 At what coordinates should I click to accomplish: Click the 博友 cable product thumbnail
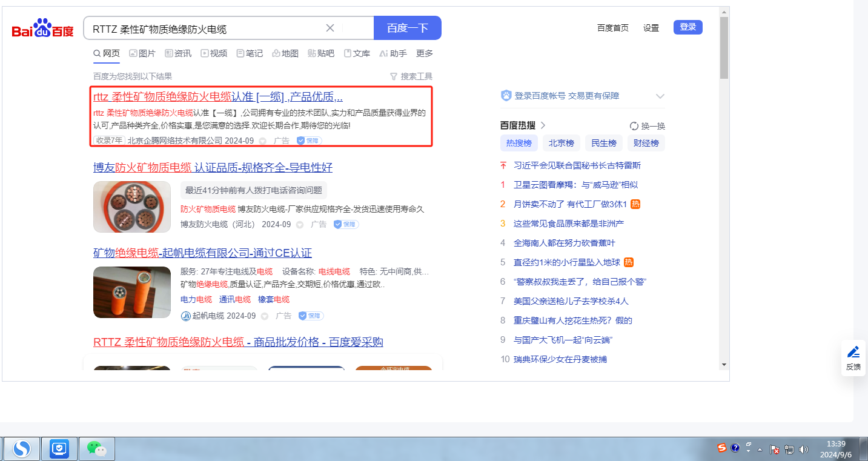click(132, 207)
